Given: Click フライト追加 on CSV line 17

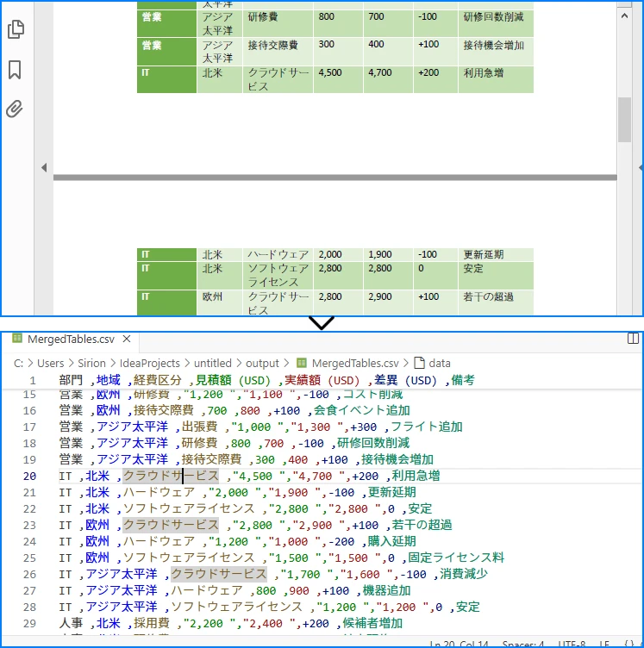Looking at the screenshot, I should 427,427.
